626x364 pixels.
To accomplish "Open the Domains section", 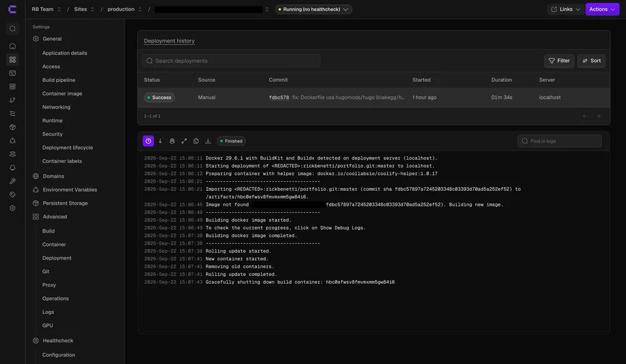I will (53, 176).
